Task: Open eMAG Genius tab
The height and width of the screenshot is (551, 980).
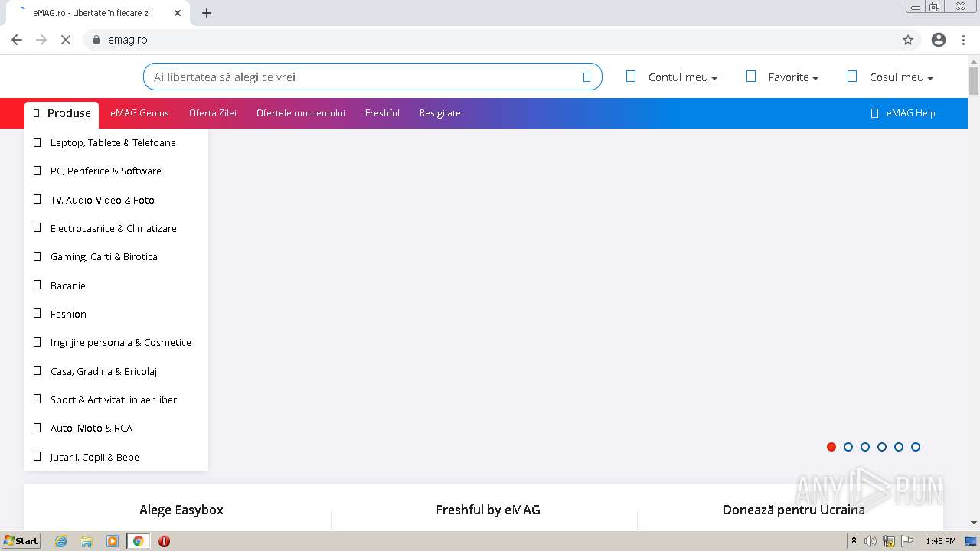Action: coord(139,113)
